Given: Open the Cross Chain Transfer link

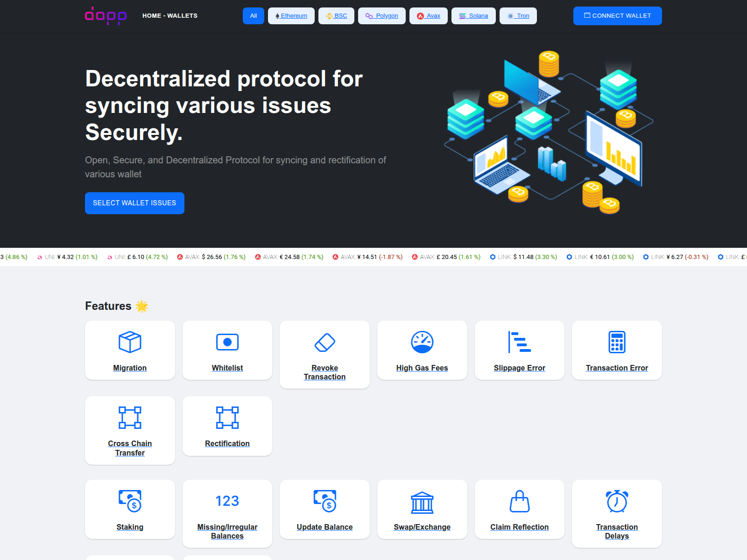Looking at the screenshot, I should [130, 448].
